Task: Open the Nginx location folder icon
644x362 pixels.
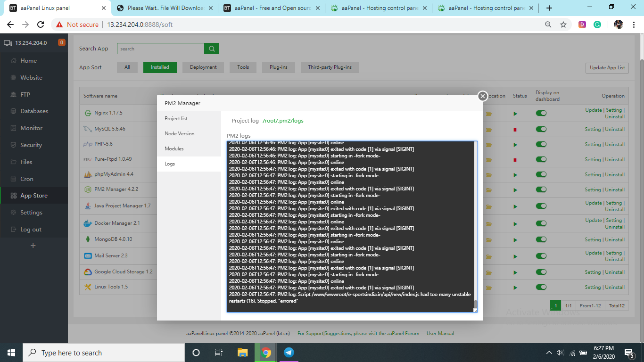Action: pyautogui.click(x=489, y=114)
